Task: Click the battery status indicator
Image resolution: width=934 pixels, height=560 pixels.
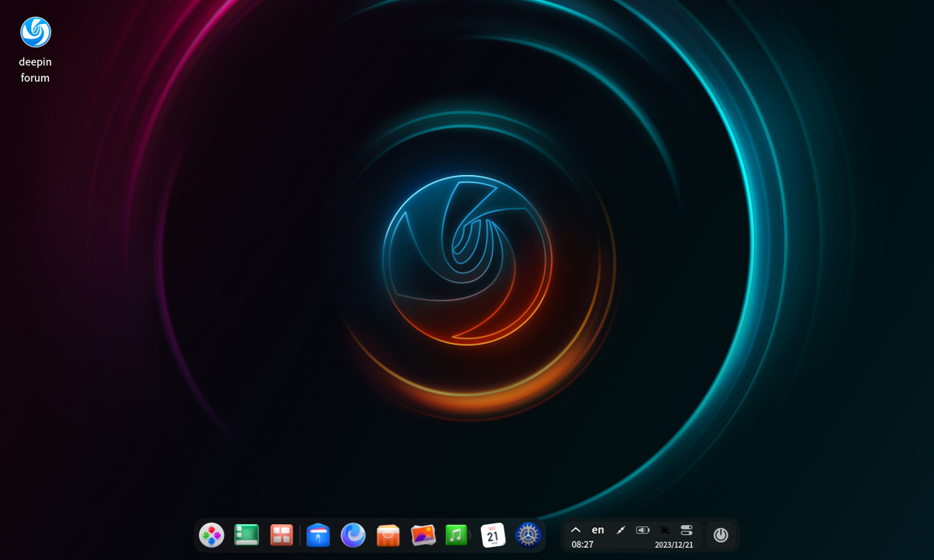Action: click(643, 530)
